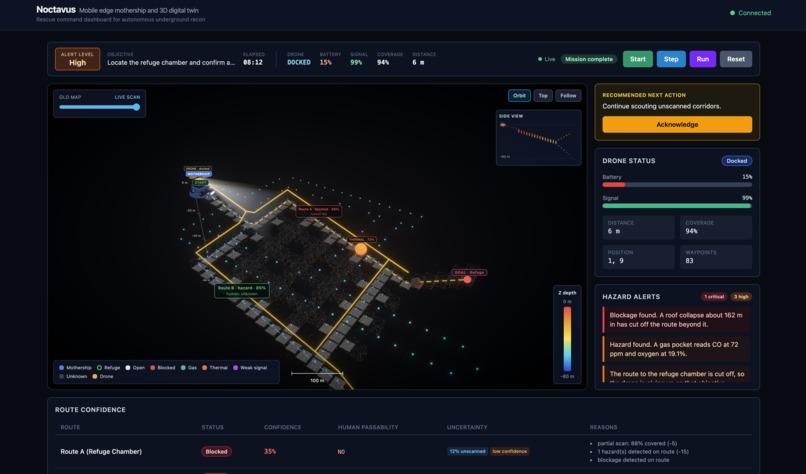Click the Weak signal legend dot

235,368
